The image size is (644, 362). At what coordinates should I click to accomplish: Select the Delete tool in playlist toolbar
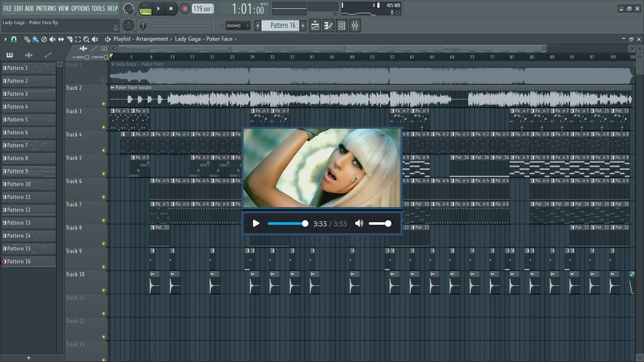click(x=44, y=39)
